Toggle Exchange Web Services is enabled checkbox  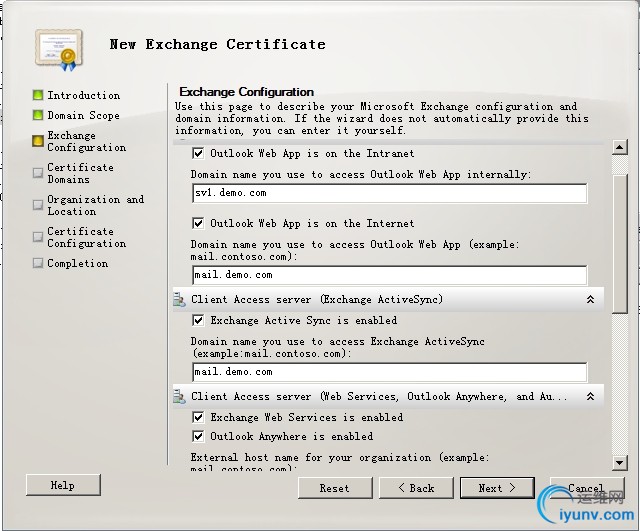198,417
